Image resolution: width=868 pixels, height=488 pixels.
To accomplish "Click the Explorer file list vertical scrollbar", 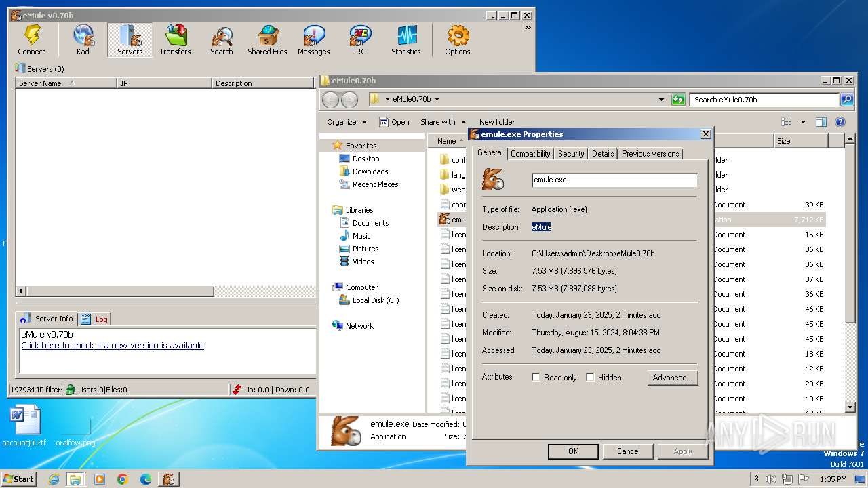I will [x=850, y=234].
